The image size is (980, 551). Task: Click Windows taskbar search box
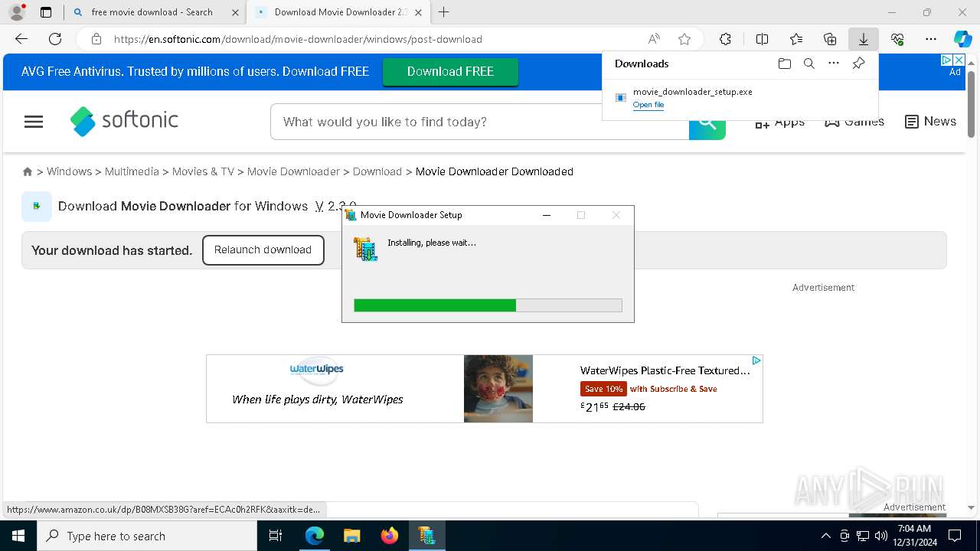pos(147,536)
